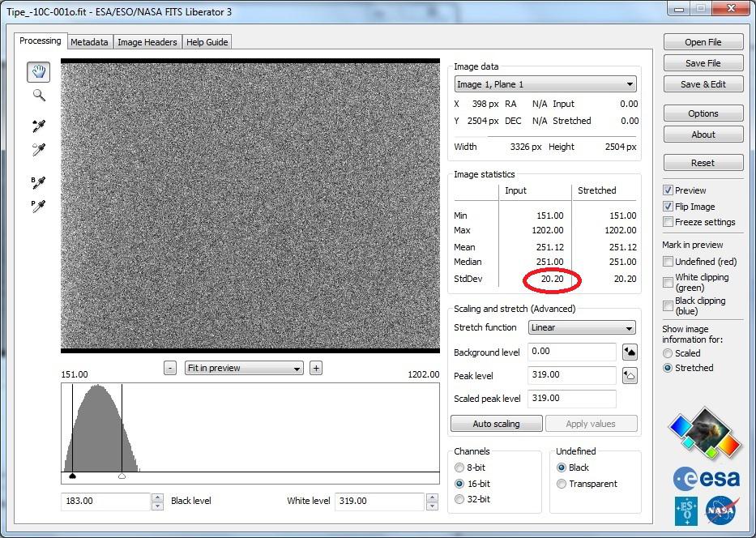
Task: Click the Background level input field
Action: coord(572,352)
